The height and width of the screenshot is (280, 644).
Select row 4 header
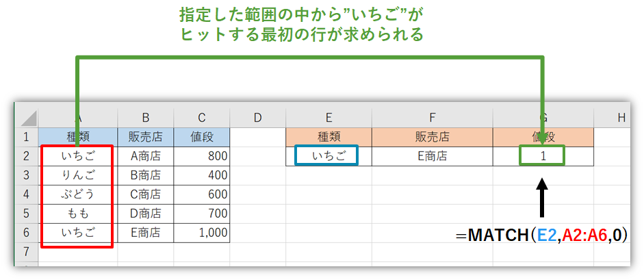click(27, 194)
